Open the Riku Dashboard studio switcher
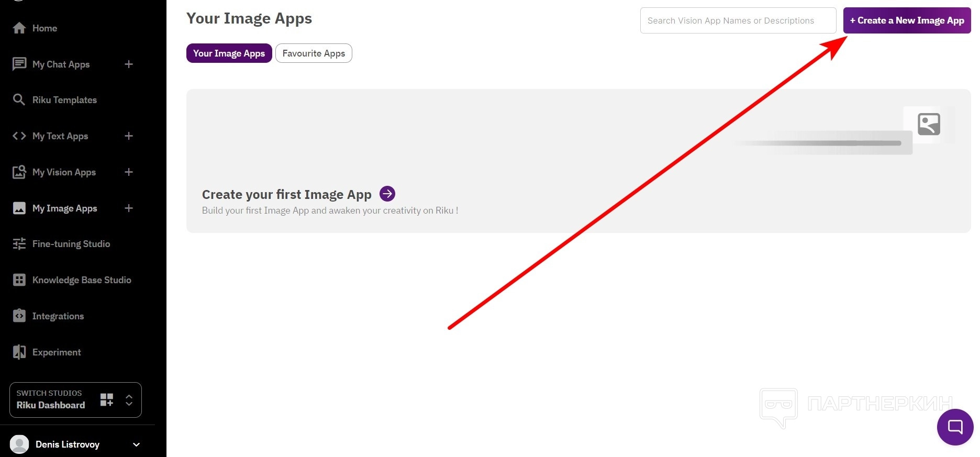This screenshot has width=980, height=457. coord(75,400)
